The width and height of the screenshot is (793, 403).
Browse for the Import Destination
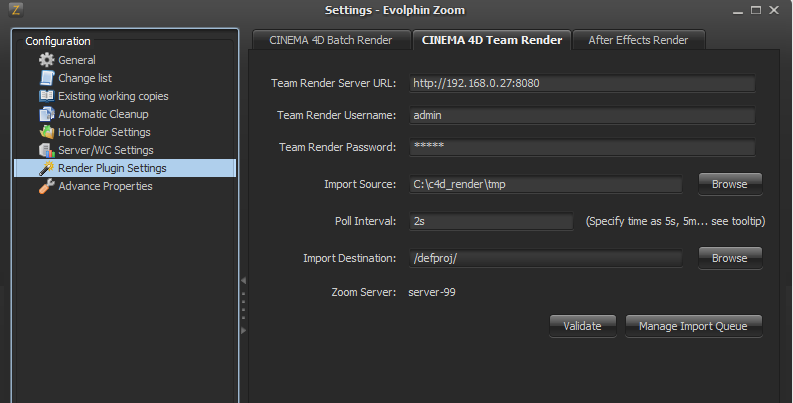point(730,258)
